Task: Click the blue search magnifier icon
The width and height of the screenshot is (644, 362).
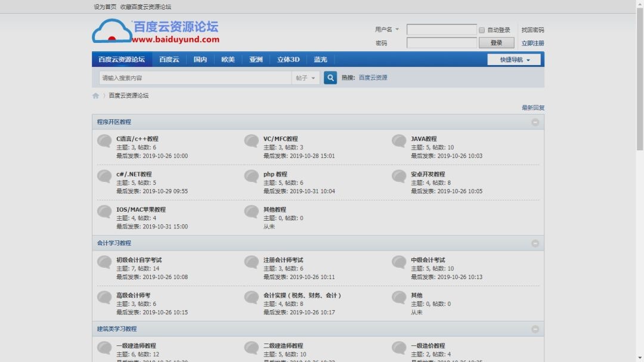Action: click(330, 78)
